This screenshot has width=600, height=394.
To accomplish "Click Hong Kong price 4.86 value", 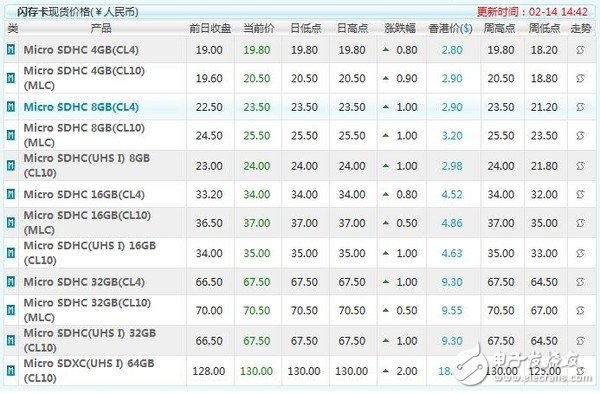I will coord(452,223).
